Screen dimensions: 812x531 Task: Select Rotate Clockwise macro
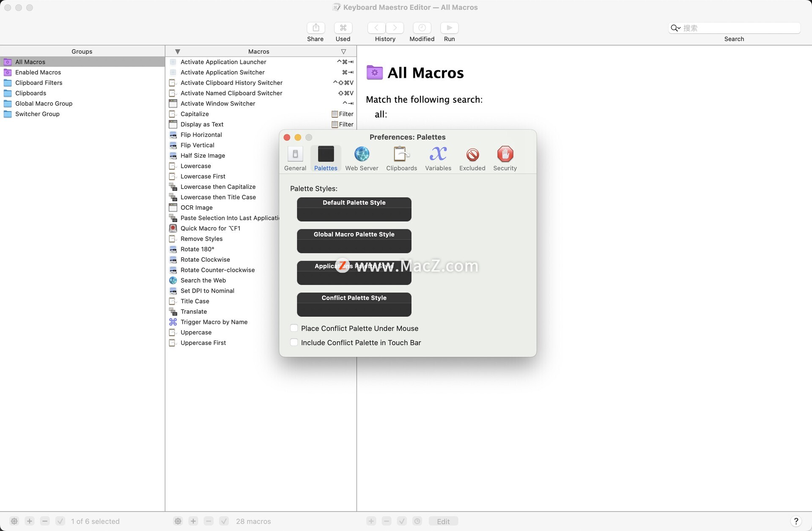222,260
